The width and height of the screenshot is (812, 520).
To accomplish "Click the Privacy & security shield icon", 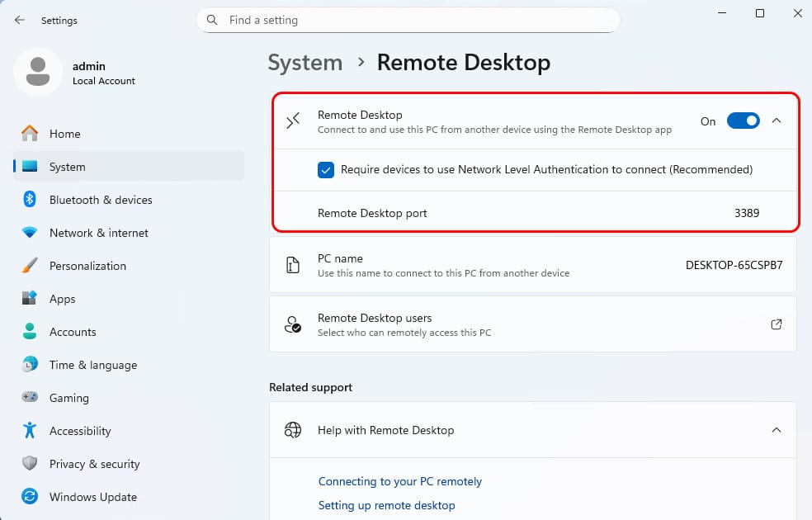I will 30,463.
